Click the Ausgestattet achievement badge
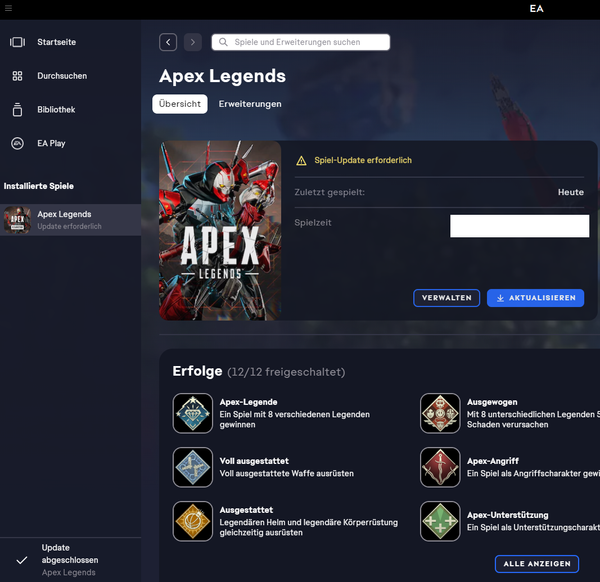Image resolution: width=600 pixels, height=582 pixels. tap(192, 521)
